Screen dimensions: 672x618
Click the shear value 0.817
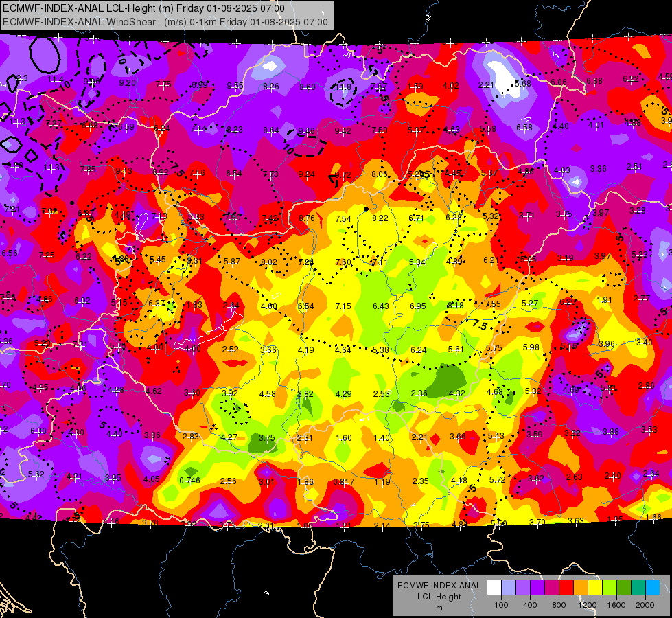pyautogui.click(x=344, y=481)
